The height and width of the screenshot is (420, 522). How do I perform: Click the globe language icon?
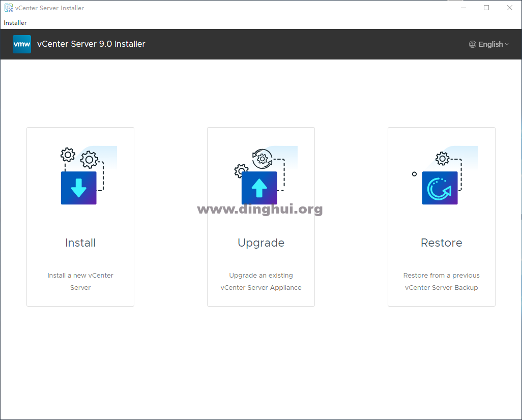point(473,44)
